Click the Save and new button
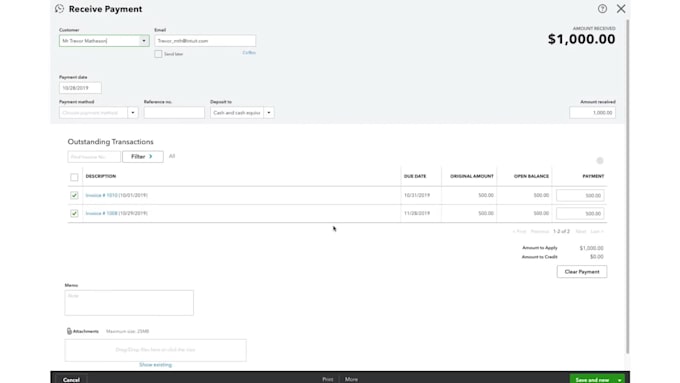 pyautogui.click(x=592, y=380)
